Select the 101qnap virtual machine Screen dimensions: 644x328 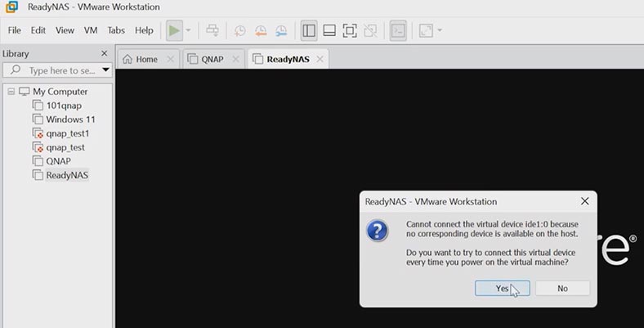(64, 106)
